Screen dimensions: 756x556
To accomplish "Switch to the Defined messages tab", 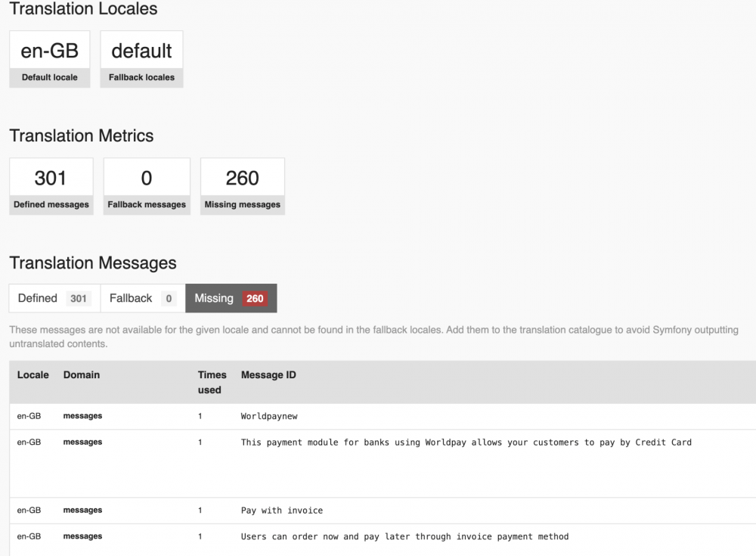I will click(38, 297).
